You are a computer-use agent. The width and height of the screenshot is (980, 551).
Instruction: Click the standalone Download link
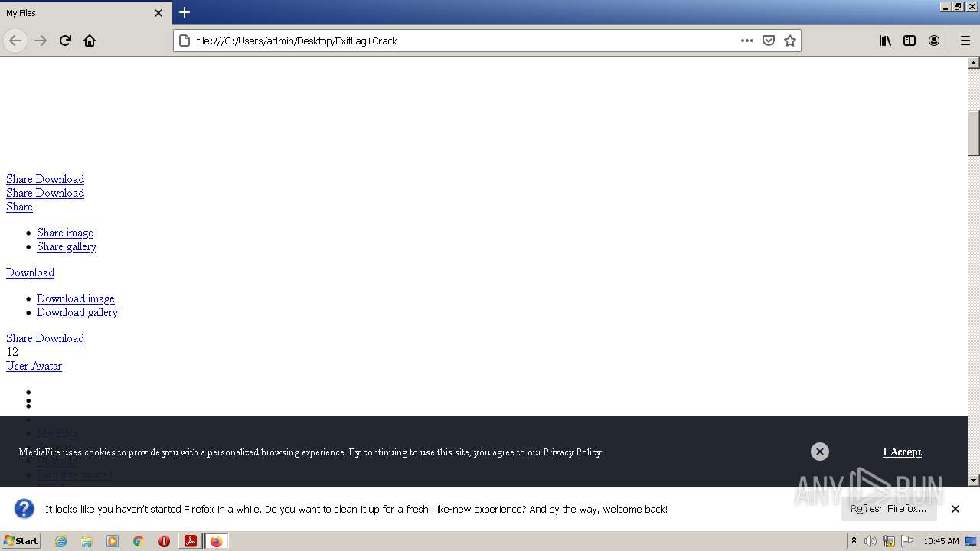[30, 272]
